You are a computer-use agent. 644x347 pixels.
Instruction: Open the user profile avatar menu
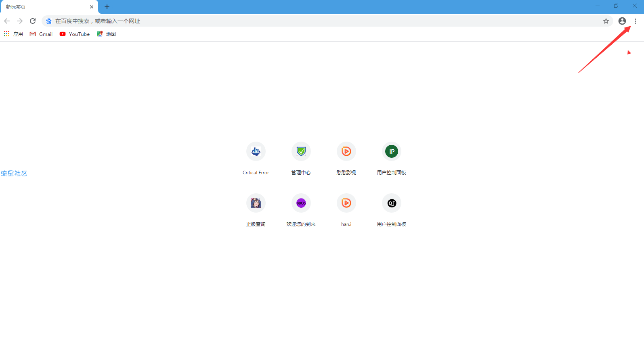pos(622,21)
